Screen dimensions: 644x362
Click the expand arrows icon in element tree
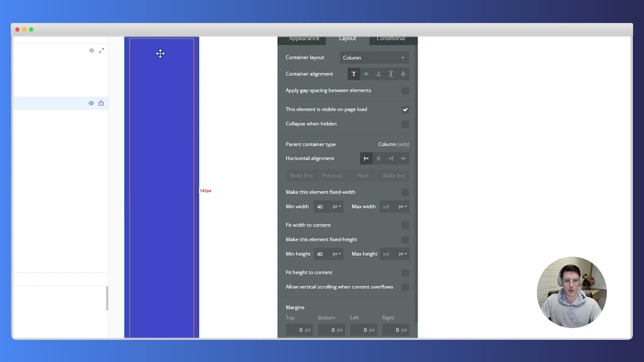[x=102, y=51]
